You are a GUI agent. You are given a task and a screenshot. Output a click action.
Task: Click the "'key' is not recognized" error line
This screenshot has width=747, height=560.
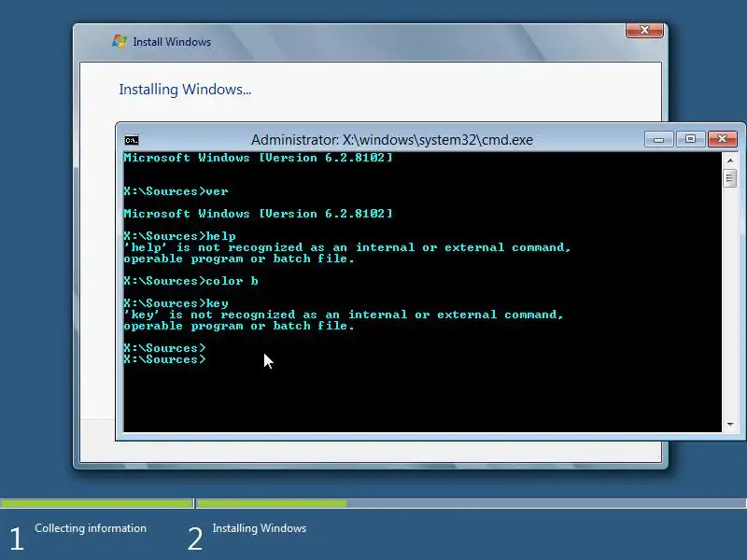point(344,315)
